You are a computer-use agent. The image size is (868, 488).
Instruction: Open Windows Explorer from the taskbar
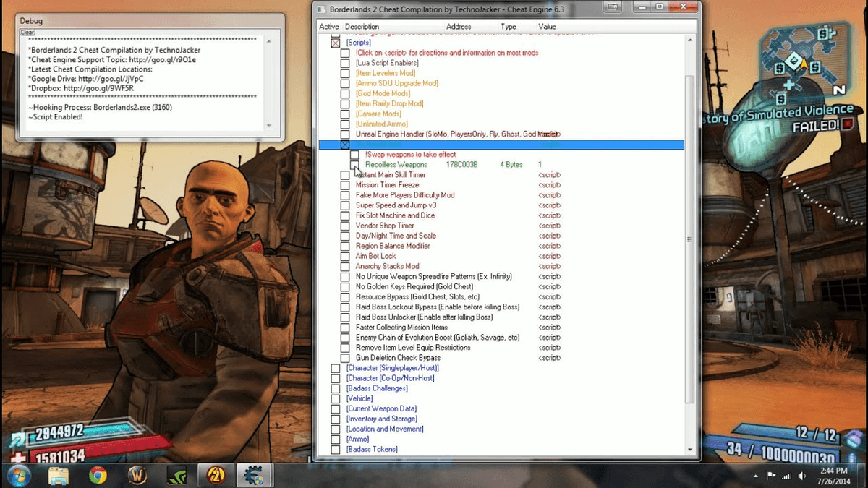click(59, 475)
